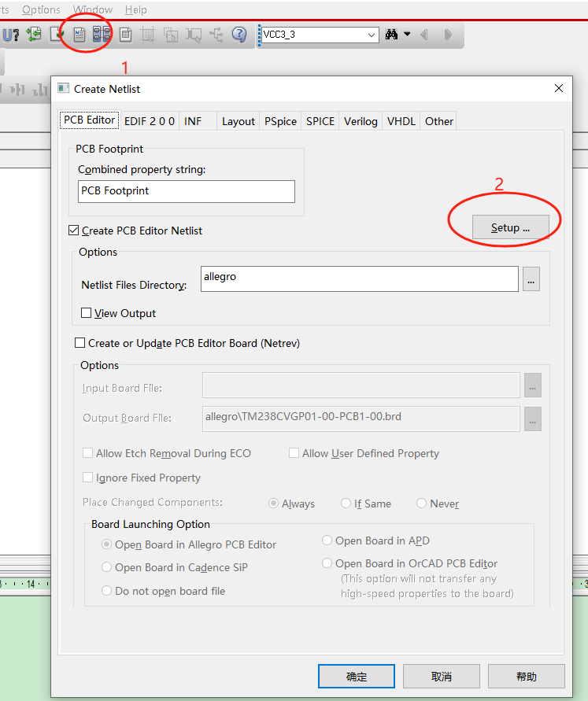Click the Netlist Files Directory field

pos(360,279)
